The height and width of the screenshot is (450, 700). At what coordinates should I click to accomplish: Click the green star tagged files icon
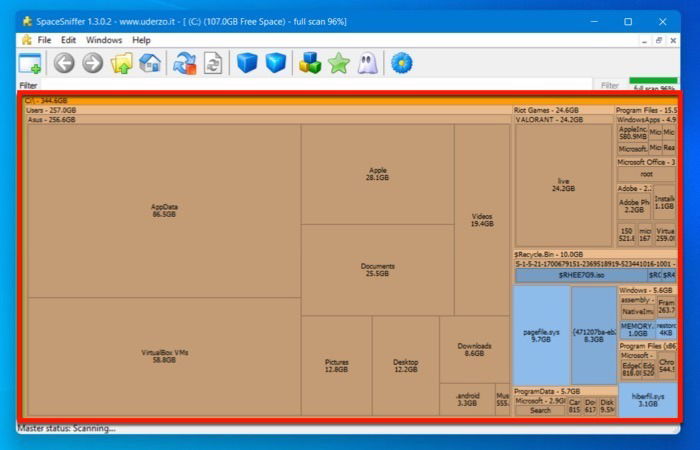pyautogui.click(x=339, y=63)
